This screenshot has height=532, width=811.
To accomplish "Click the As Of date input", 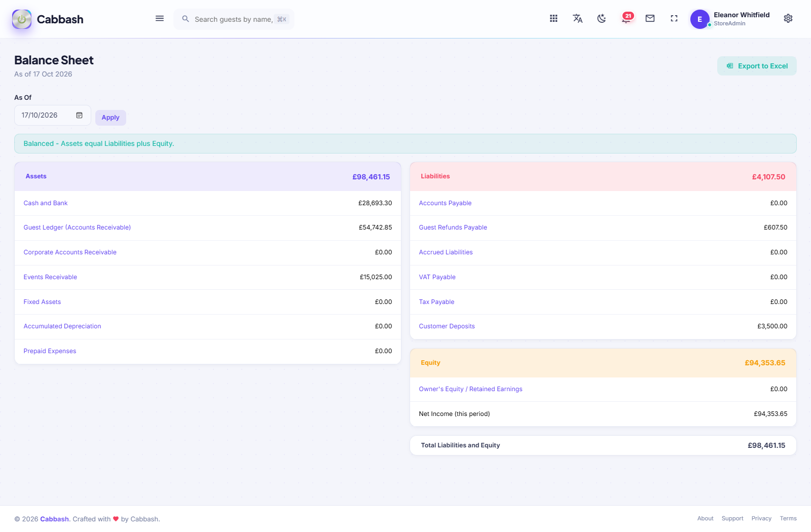I will pyautogui.click(x=53, y=116).
